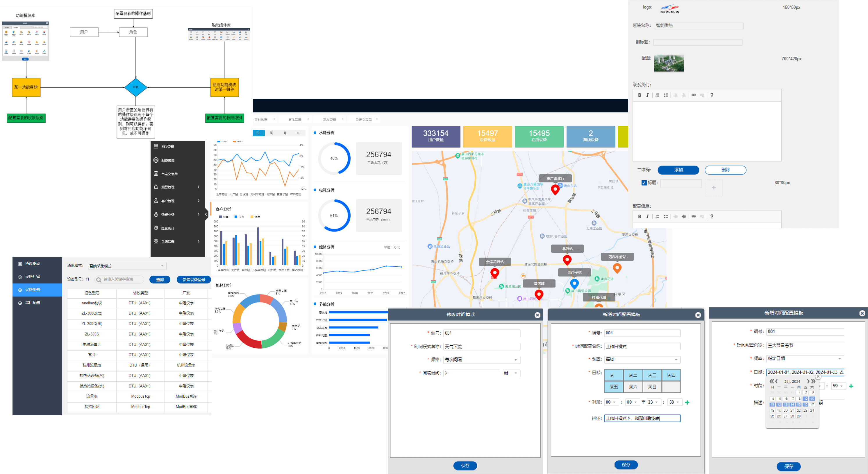
Task: Click the 金泰花园站 red map pin
Action: pos(495,273)
